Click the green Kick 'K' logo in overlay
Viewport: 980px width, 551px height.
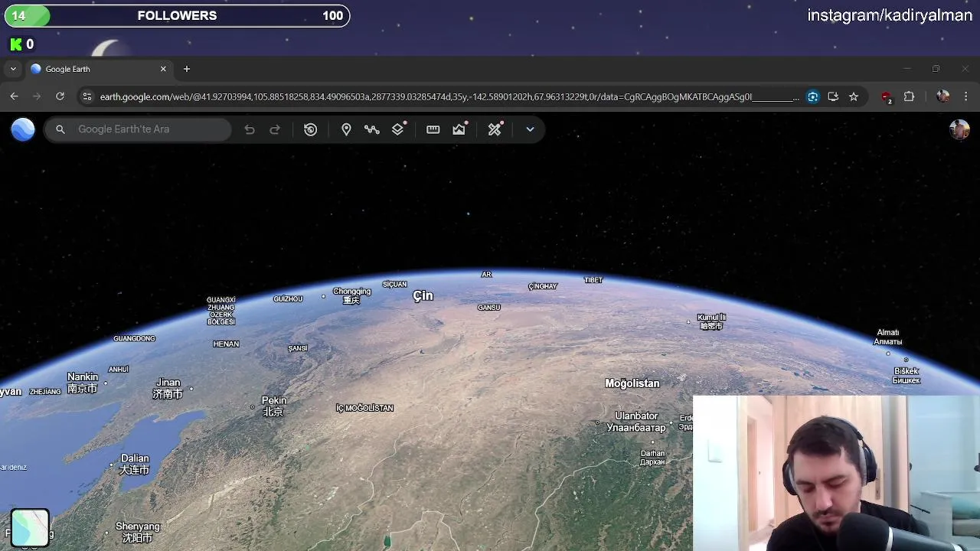(x=15, y=44)
